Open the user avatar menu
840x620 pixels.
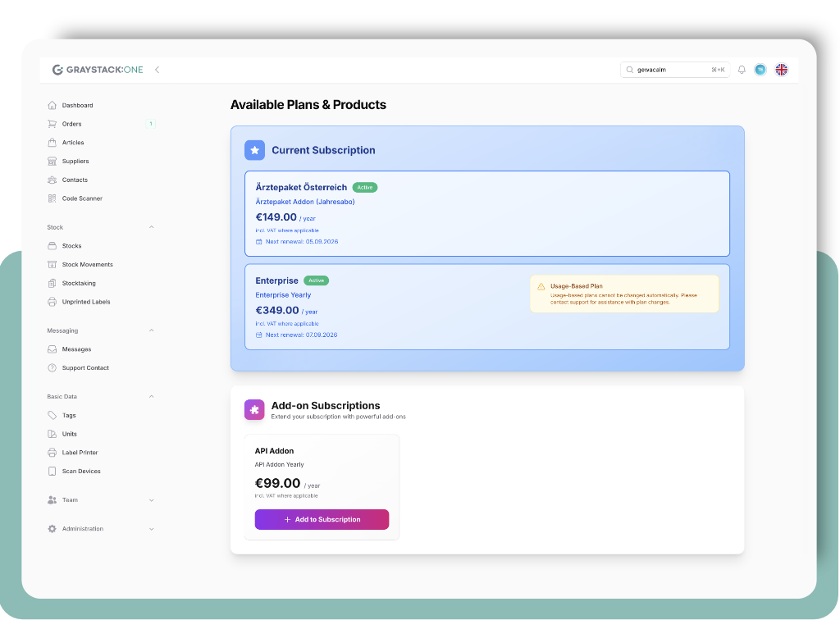(x=760, y=70)
